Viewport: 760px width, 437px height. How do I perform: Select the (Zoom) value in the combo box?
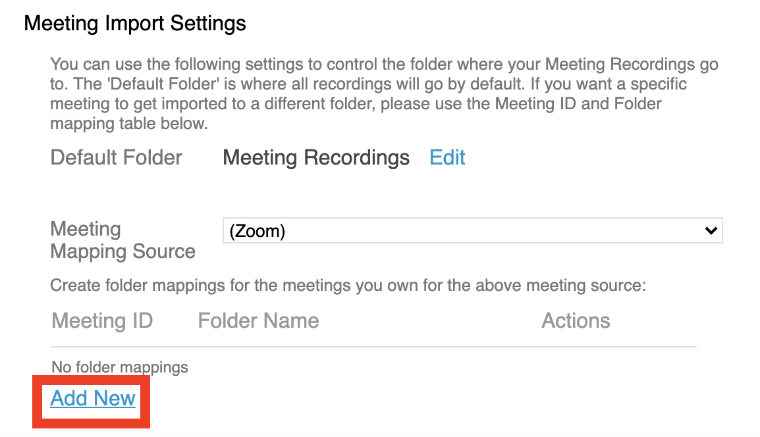click(258, 231)
